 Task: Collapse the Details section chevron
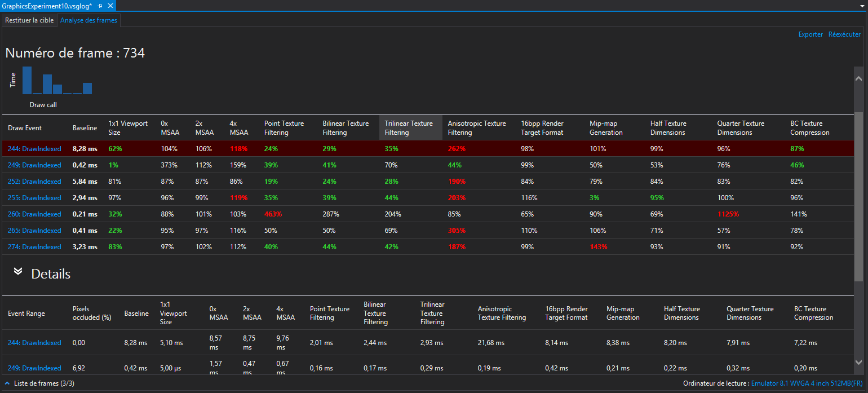[18, 272]
